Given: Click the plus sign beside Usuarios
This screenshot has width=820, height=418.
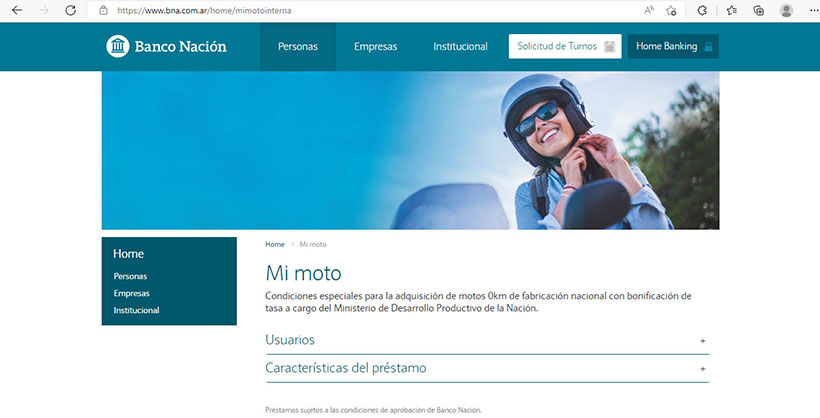Looking at the screenshot, I should 703,341.
